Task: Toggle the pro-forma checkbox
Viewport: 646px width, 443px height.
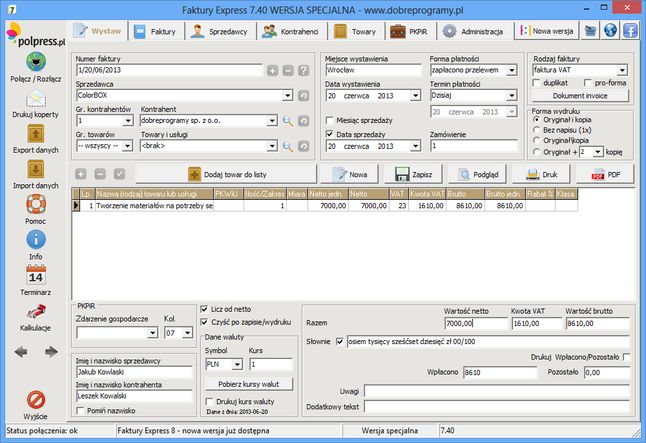Action: point(588,83)
